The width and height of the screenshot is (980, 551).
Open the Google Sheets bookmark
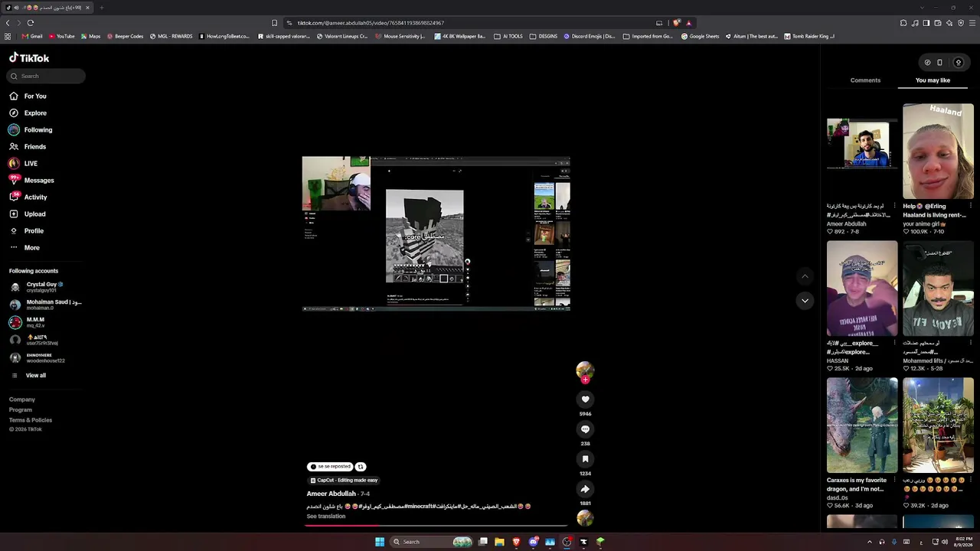[x=701, y=36]
